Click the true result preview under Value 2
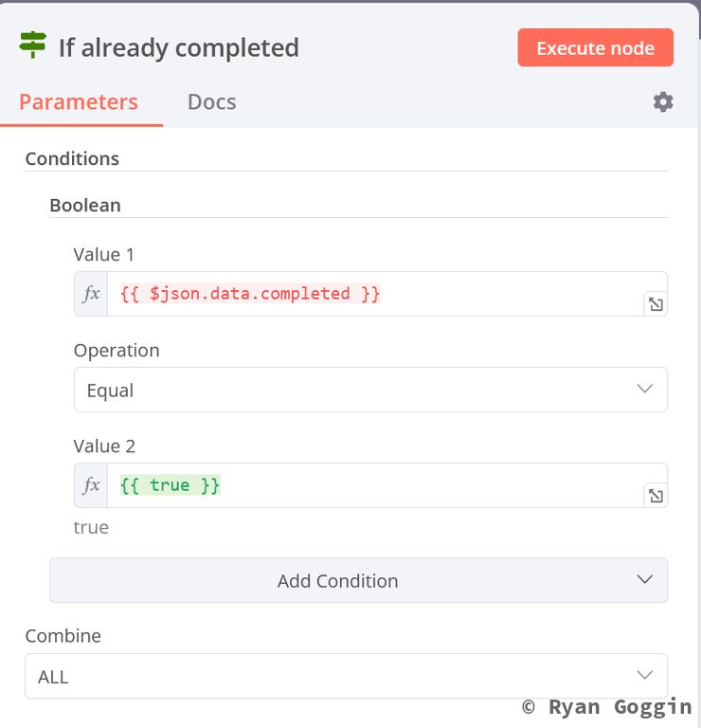The height and width of the screenshot is (728, 701). pyautogui.click(x=91, y=527)
